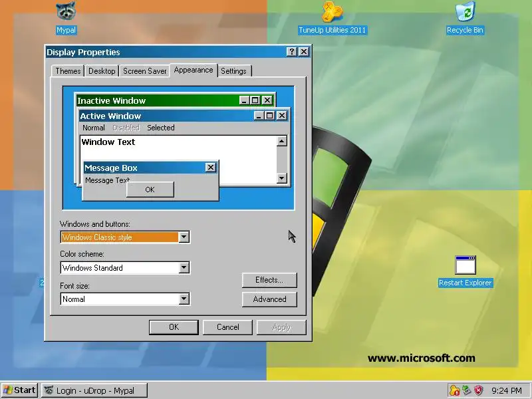Click the Cancel button

click(x=227, y=327)
